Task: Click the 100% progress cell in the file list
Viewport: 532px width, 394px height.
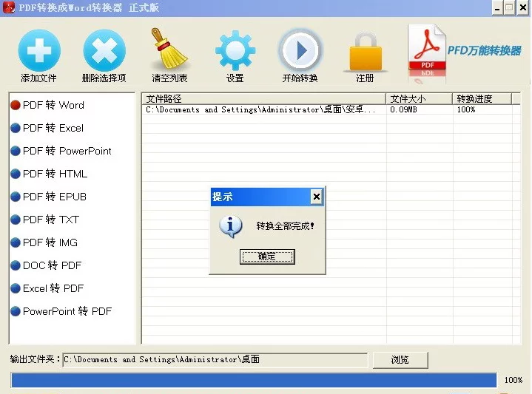Action: click(x=466, y=109)
